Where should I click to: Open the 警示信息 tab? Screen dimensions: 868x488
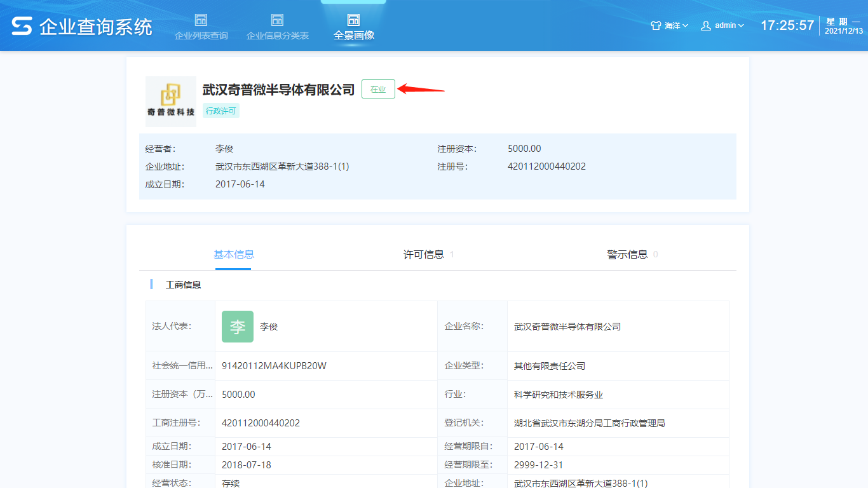pos(627,254)
